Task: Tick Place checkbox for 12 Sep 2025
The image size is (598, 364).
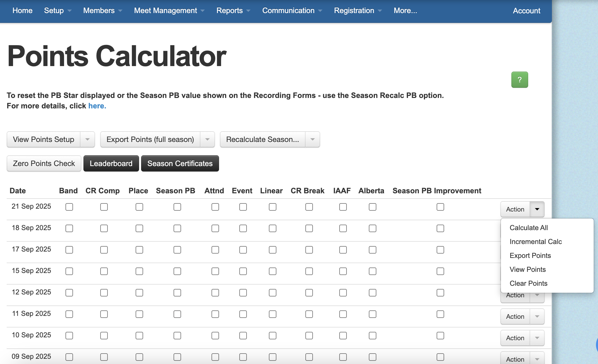Action: (x=139, y=293)
